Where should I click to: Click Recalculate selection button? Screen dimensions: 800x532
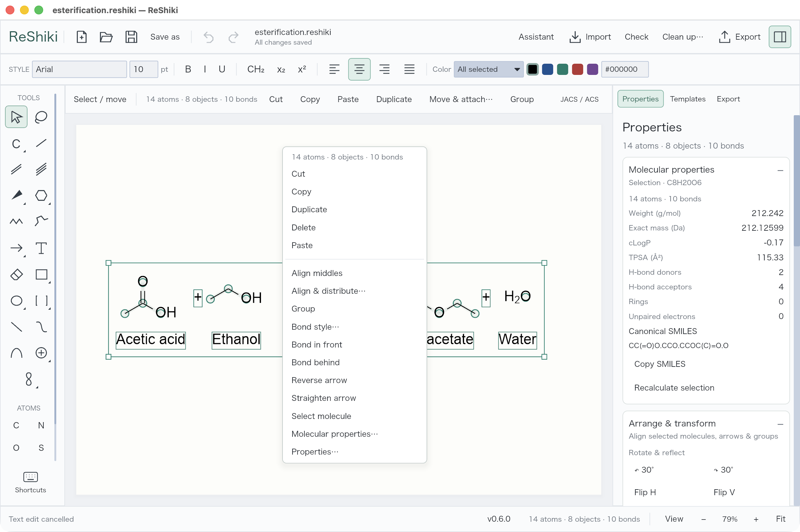674,387
